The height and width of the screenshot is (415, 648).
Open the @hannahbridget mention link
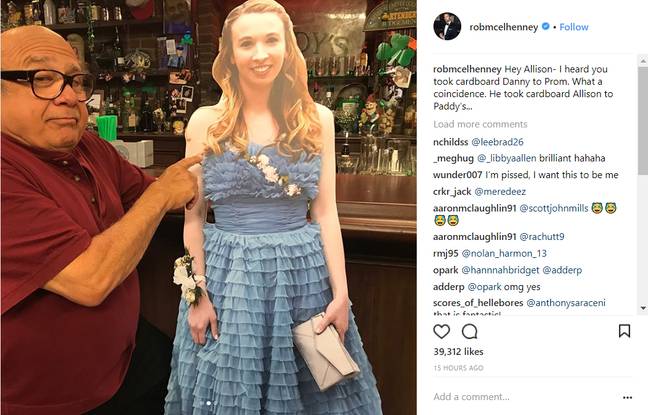pos(500,270)
